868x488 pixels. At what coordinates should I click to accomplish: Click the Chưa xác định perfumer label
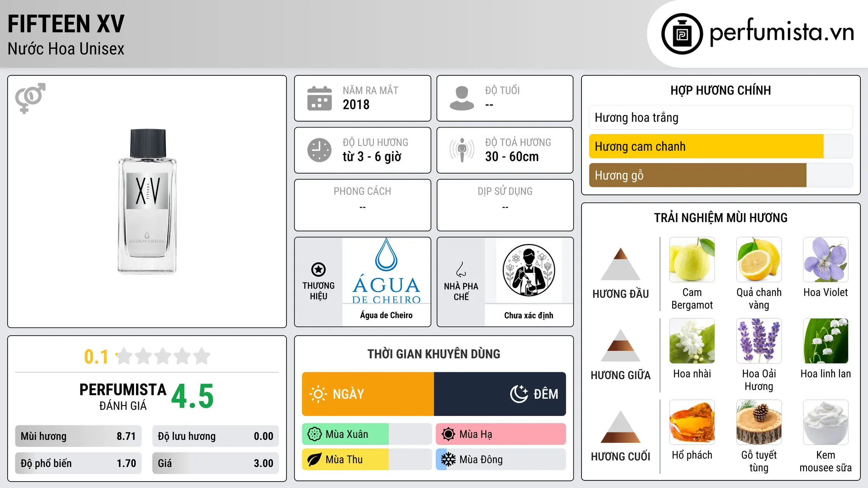(529, 315)
